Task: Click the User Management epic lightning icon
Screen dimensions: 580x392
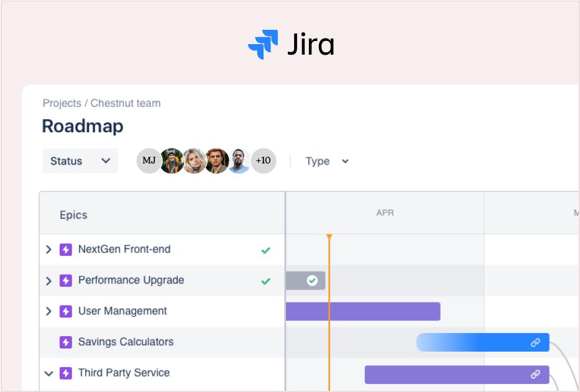Action: [x=66, y=311]
